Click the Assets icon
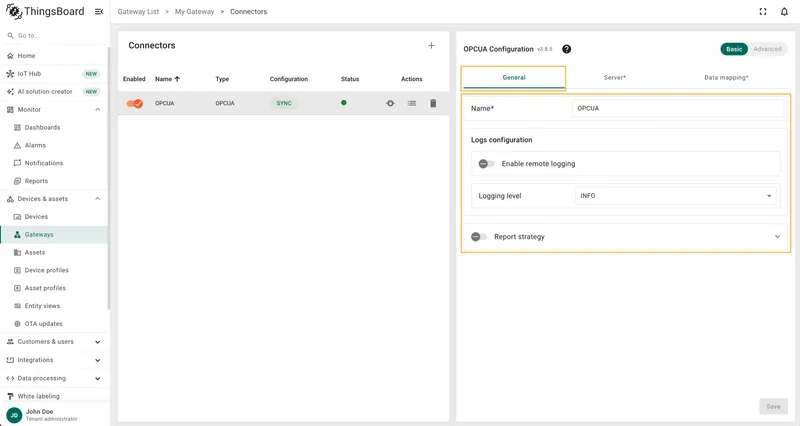This screenshot has height=426, width=800. [x=17, y=253]
